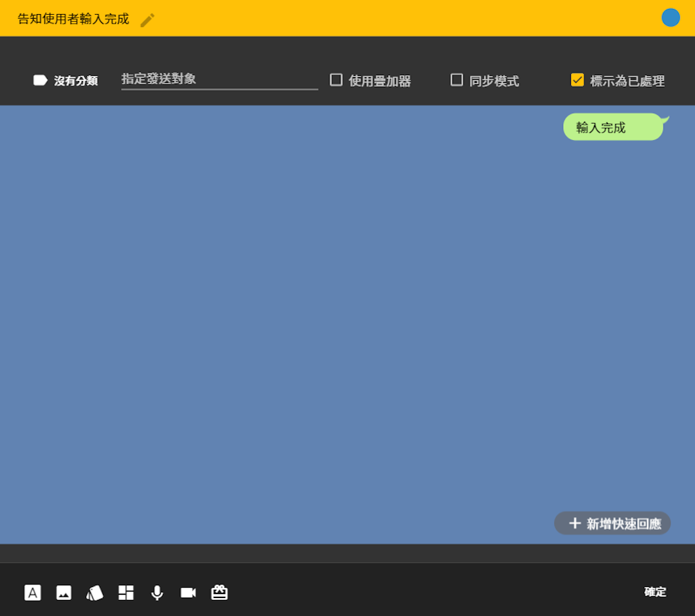The height and width of the screenshot is (616, 695).
Task: Click the 沒有分類 tag icon
Action: point(40,80)
